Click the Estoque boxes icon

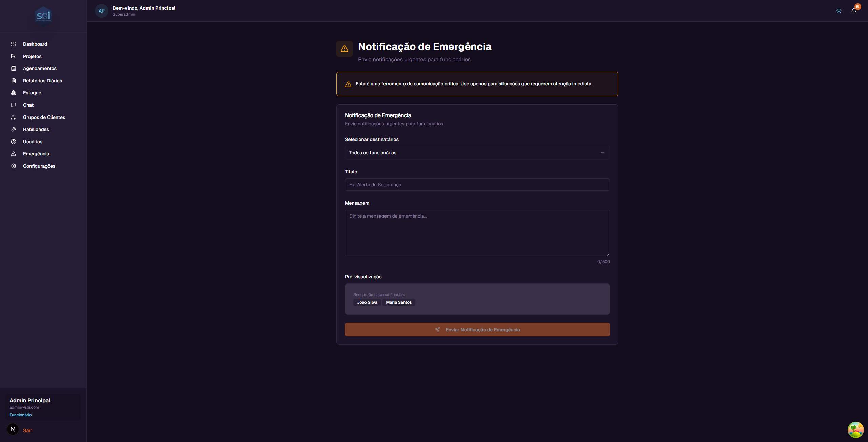[x=14, y=93]
